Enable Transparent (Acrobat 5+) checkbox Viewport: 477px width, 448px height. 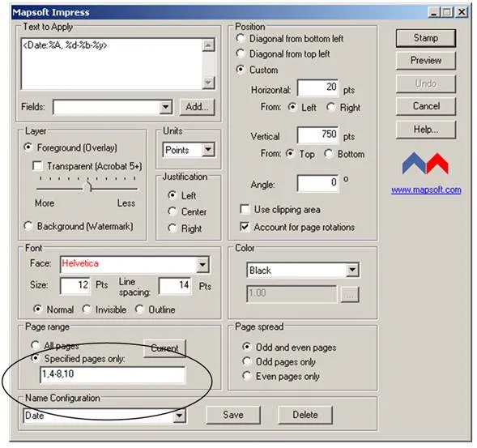[x=37, y=166]
